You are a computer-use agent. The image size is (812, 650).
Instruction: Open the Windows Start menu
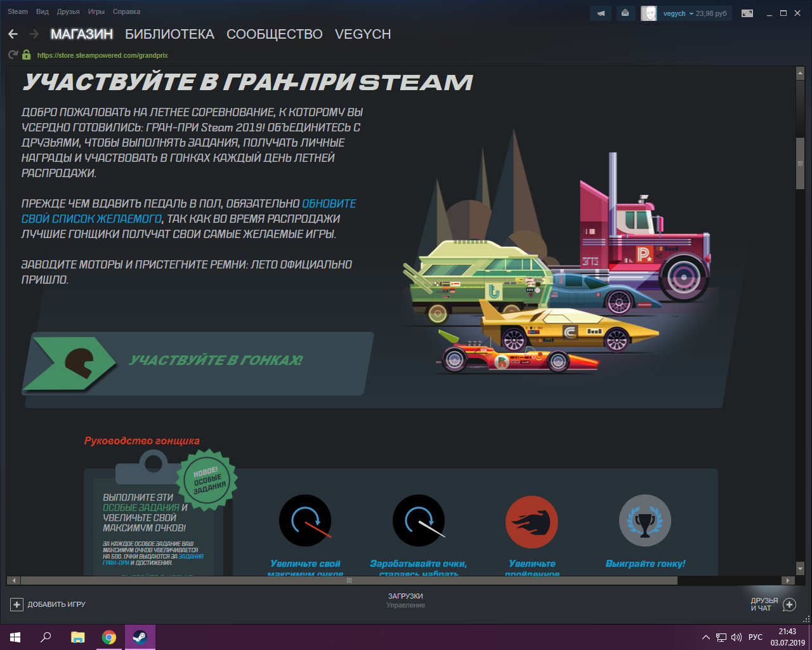pos(15,637)
